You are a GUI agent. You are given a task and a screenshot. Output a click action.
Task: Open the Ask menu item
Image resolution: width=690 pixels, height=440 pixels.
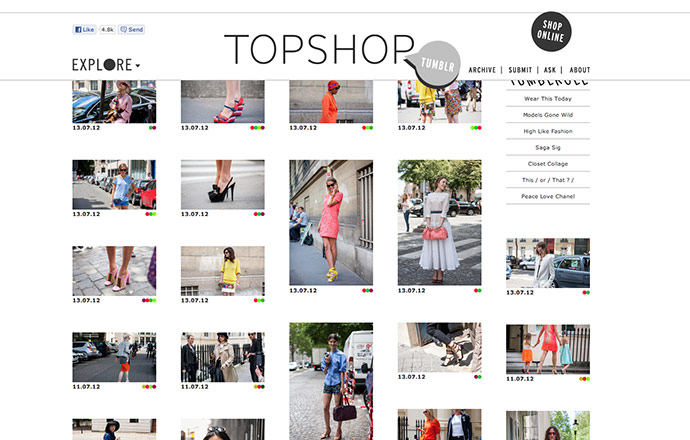550,70
